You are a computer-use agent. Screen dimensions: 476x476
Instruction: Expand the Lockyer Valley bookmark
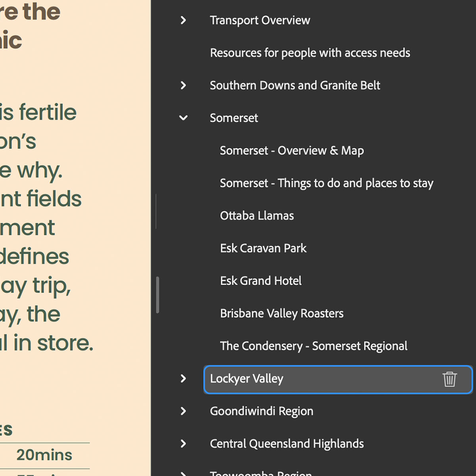(x=183, y=379)
